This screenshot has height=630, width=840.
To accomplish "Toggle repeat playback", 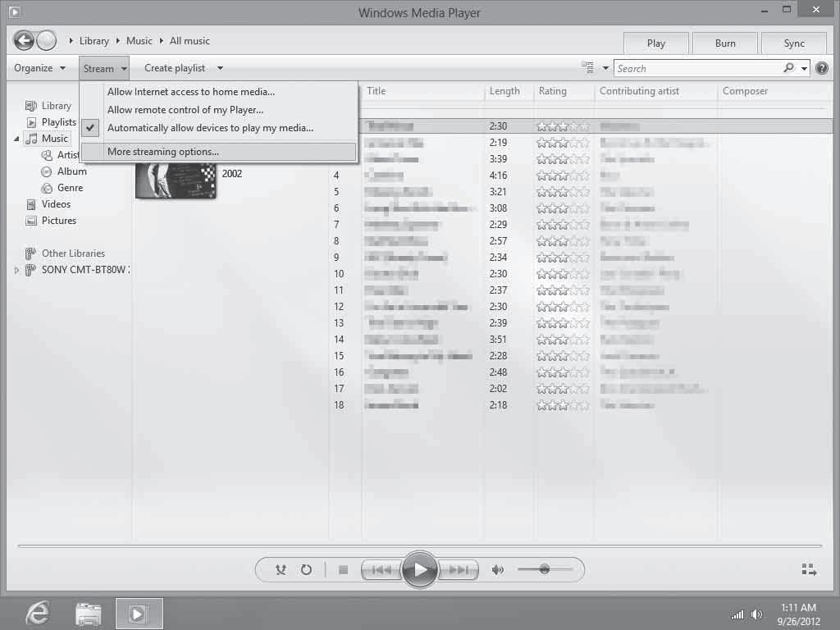I will click(306, 569).
